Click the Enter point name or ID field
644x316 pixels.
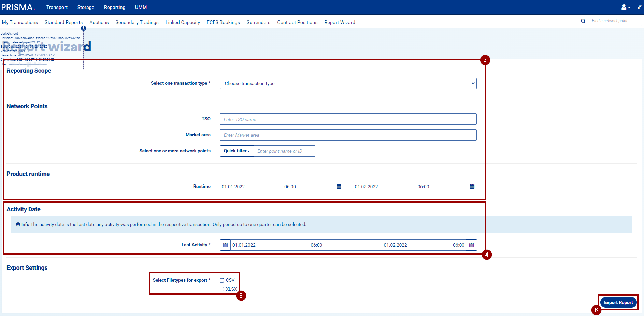[284, 151]
